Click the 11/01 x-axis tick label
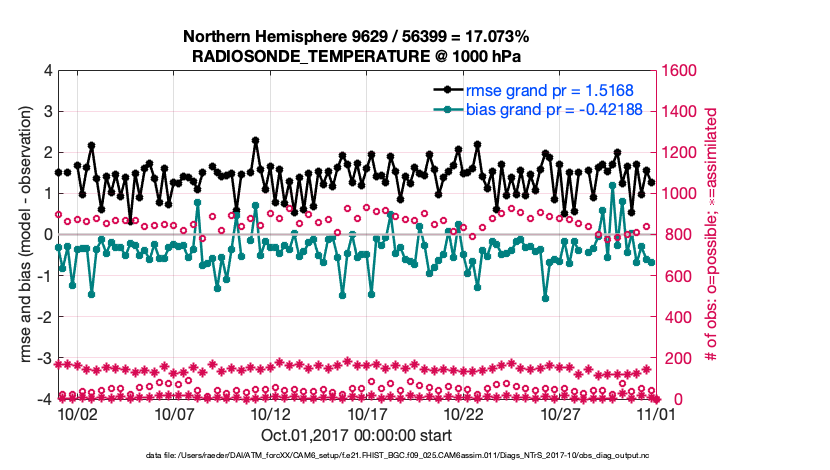 (656, 413)
